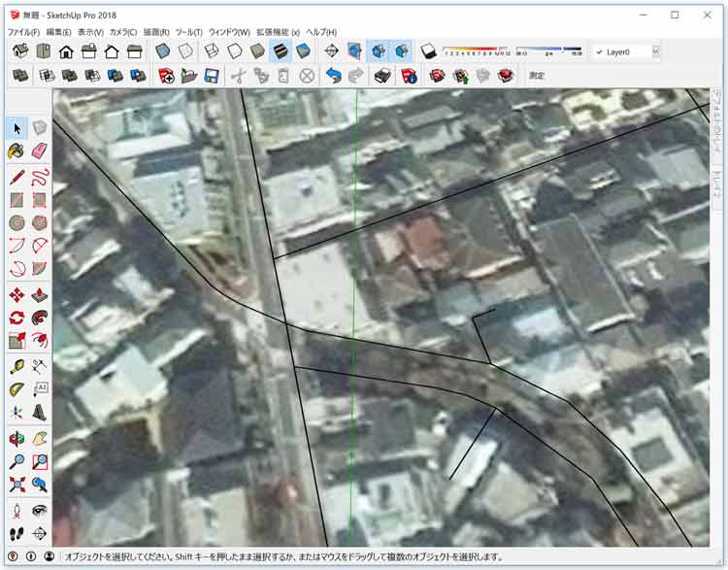The width and height of the screenshot is (728, 570).
Task: Select the Dimension tool
Action: [40, 367]
